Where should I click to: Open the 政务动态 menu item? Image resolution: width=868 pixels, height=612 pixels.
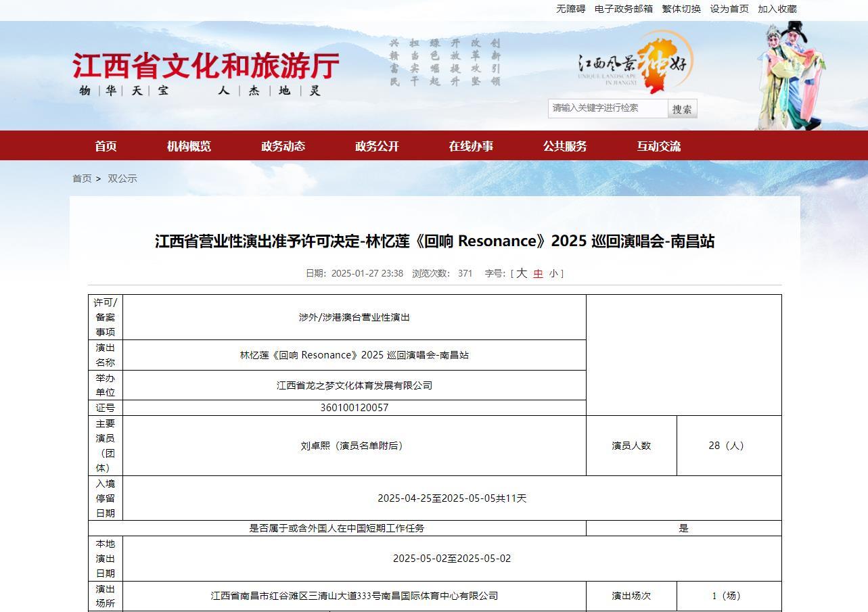[x=283, y=146]
